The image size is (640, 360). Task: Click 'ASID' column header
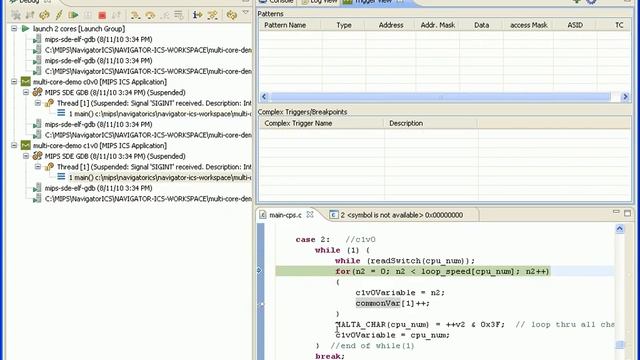point(575,25)
